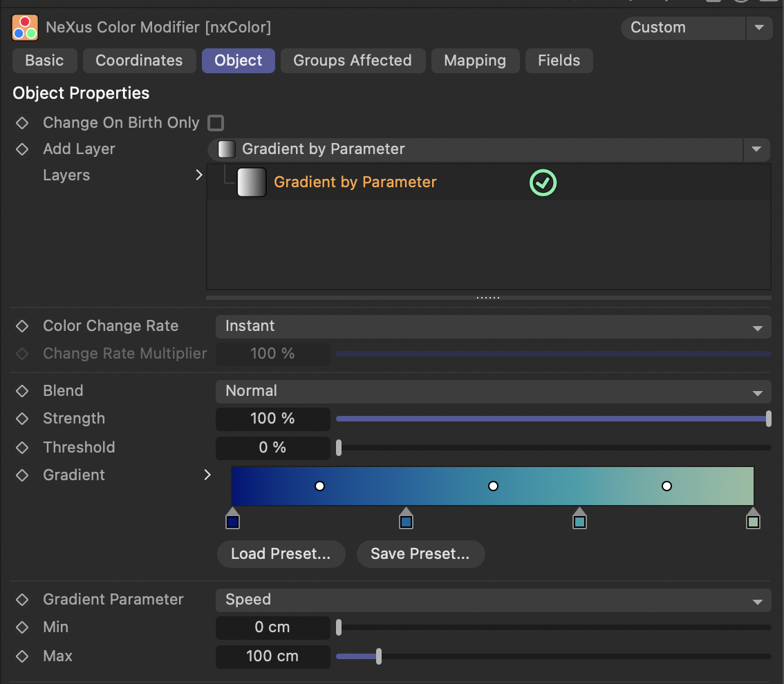Image resolution: width=784 pixels, height=684 pixels.
Task: Click the teal gradient knot
Action: click(579, 518)
